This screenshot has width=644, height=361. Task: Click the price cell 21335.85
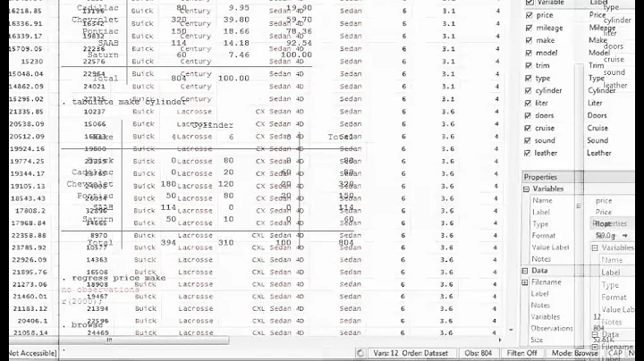[x=25, y=112]
